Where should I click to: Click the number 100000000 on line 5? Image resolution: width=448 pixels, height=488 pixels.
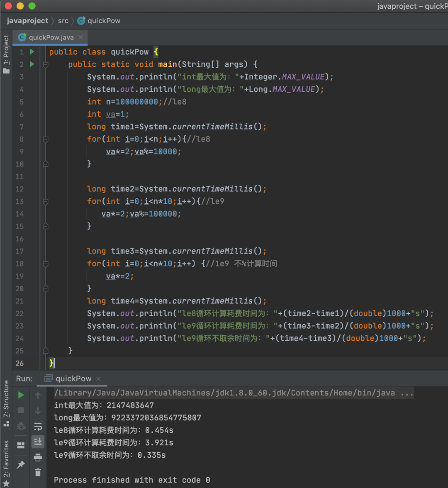pos(137,102)
